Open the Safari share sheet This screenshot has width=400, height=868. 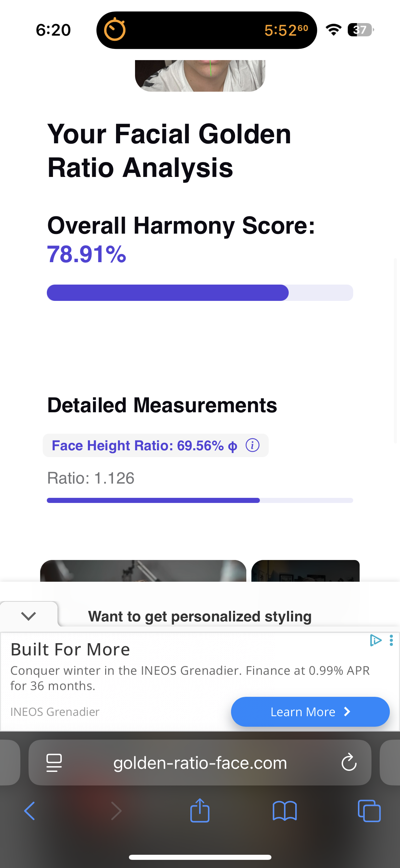[x=200, y=811]
